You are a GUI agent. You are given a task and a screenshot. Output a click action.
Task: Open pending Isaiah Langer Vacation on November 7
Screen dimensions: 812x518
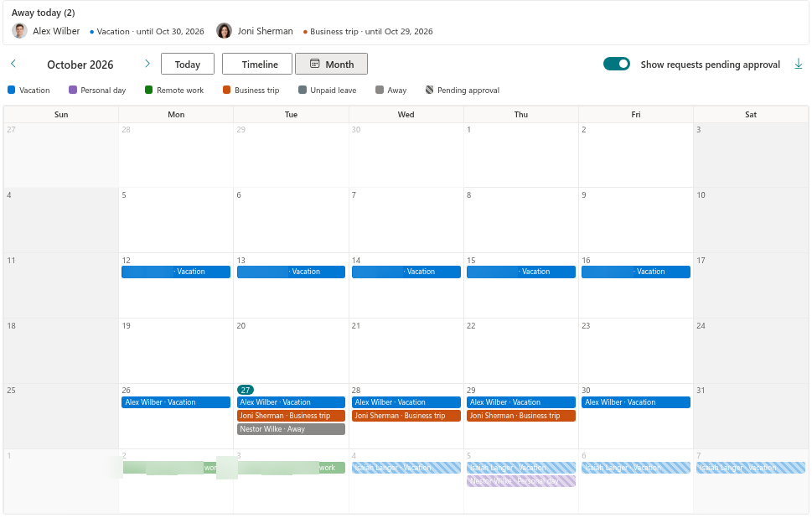tap(751, 468)
